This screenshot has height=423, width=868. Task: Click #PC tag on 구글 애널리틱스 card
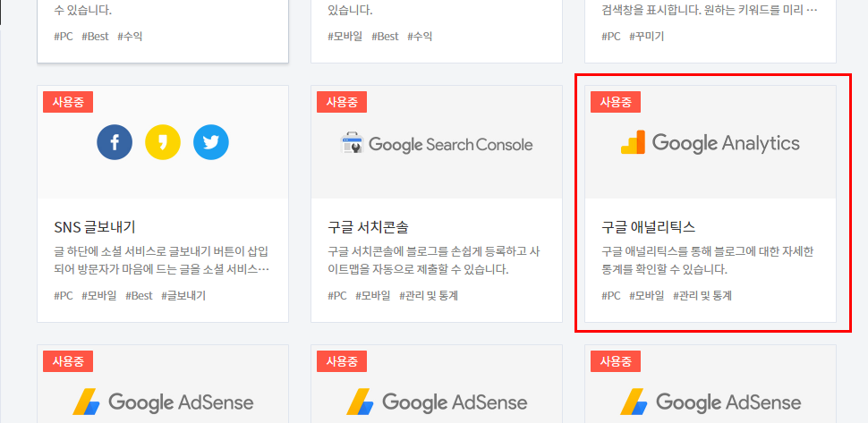coord(611,296)
